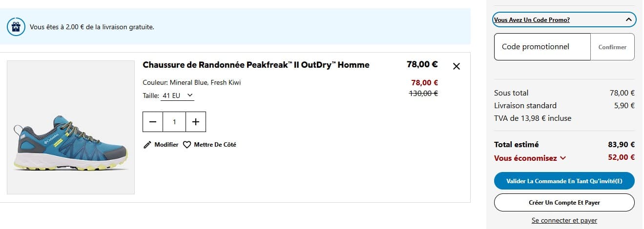The height and width of the screenshot is (229, 644).
Task: Click the gift box delivery icon
Action: pos(16,27)
